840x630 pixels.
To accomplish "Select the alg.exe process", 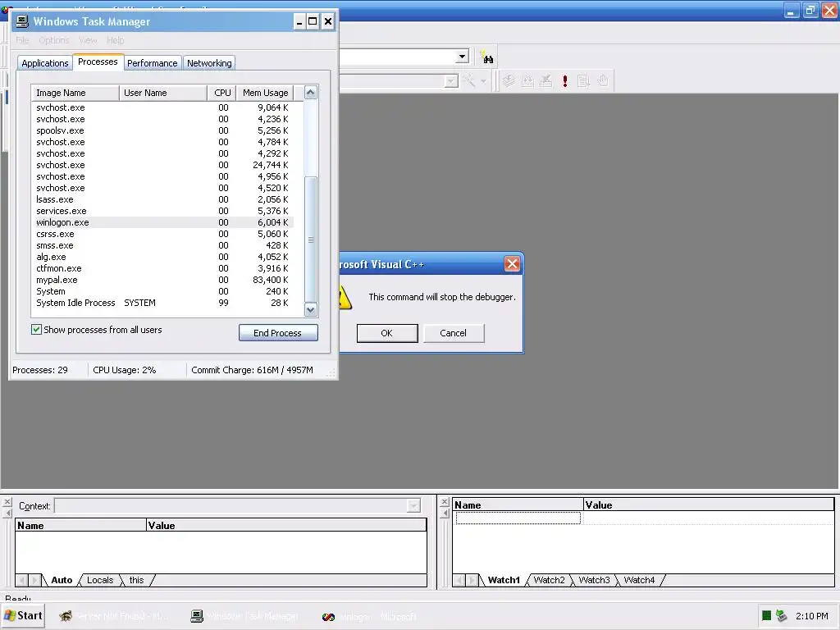I will (162, 257).
